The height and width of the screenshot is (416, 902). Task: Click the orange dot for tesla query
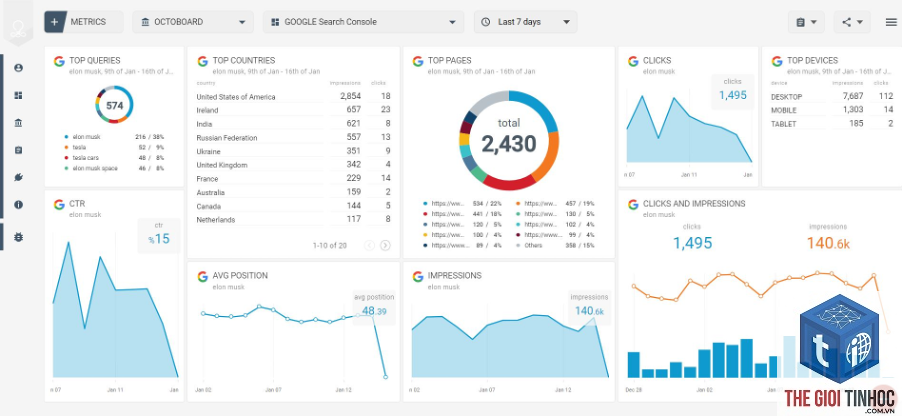click(66, 147)
